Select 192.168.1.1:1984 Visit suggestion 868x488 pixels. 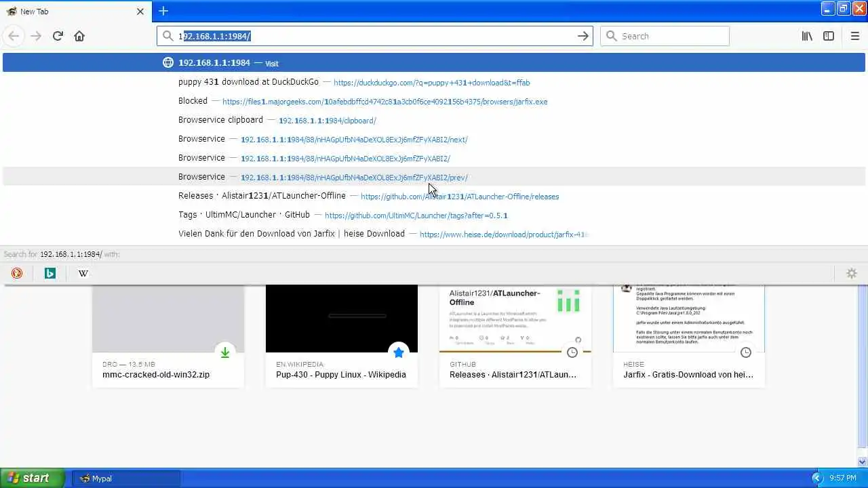click(x=434, y=62)
